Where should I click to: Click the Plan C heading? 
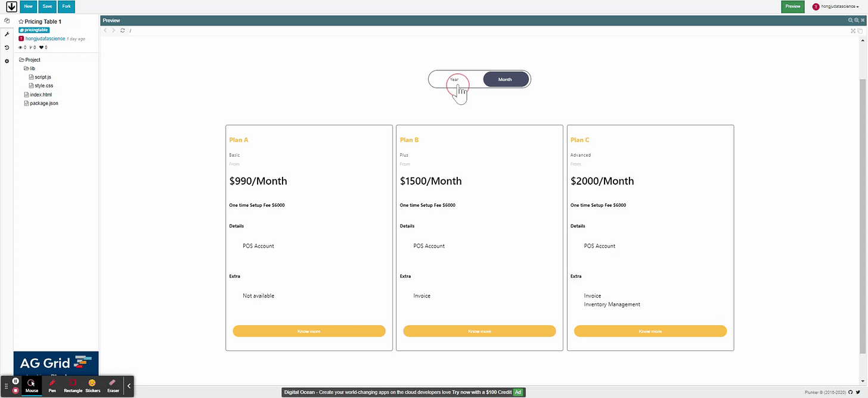pos(580,140)
